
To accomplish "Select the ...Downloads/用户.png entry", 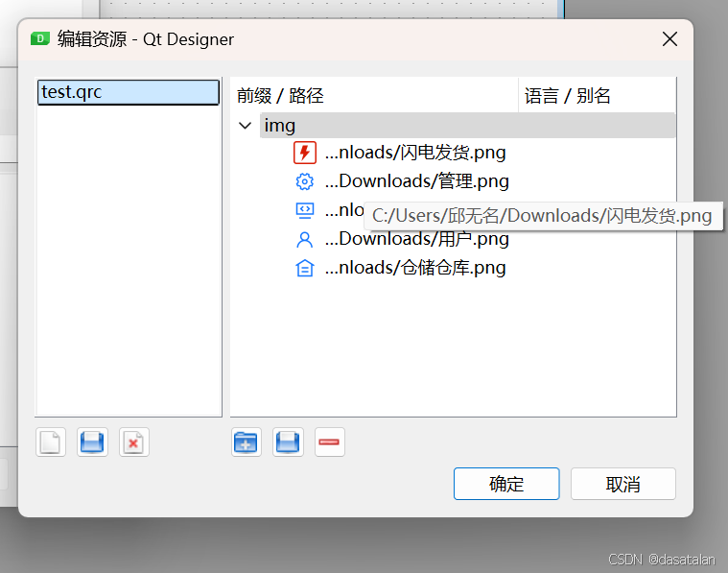I will click(x=417, y=239).
